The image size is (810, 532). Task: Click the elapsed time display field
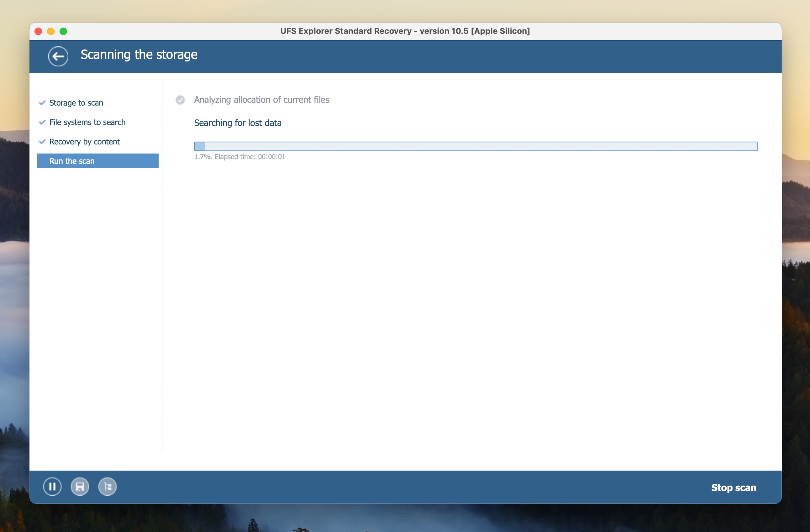[x=239, y=157]
